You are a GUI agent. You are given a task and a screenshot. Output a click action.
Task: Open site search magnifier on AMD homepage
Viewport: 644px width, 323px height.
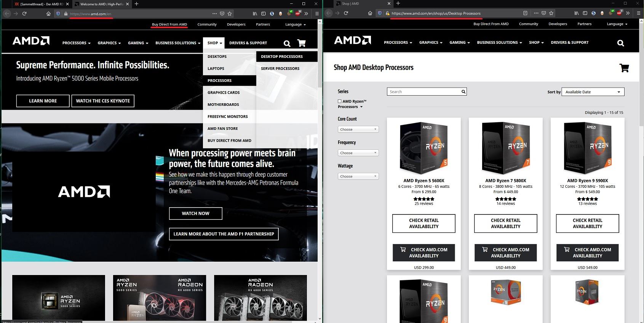(287, 43)
